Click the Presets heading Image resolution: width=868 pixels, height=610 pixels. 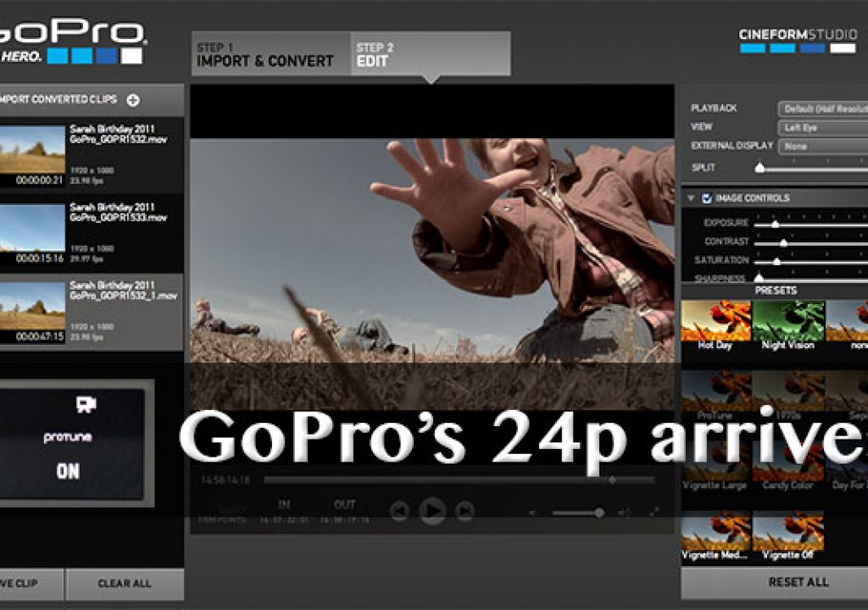click(x=776, y=291)
